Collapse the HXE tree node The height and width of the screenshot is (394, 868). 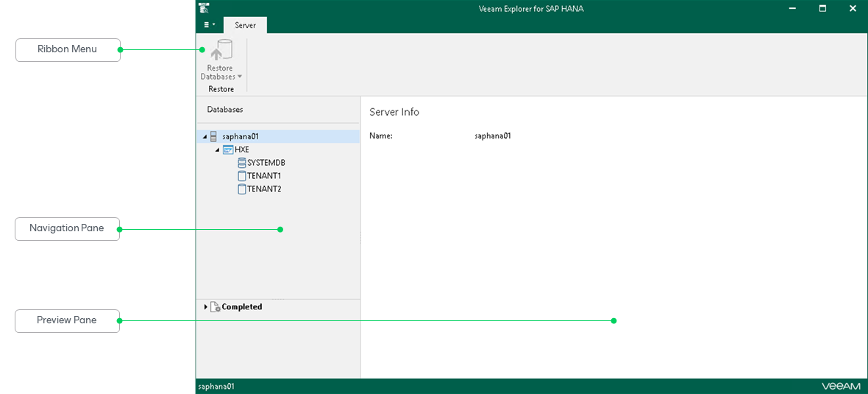(218, 149)
